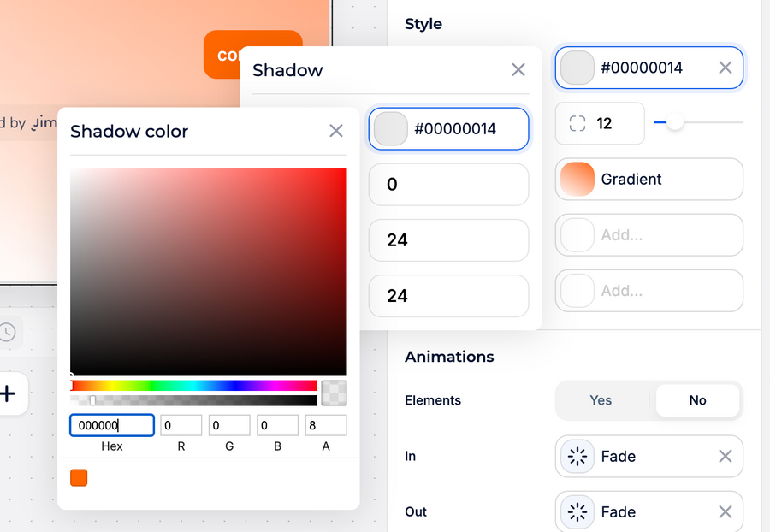Remove the Out Fade animation
The width and height of the screenshot is (770, 532).
pyautogui.click(x=725, y=511)
